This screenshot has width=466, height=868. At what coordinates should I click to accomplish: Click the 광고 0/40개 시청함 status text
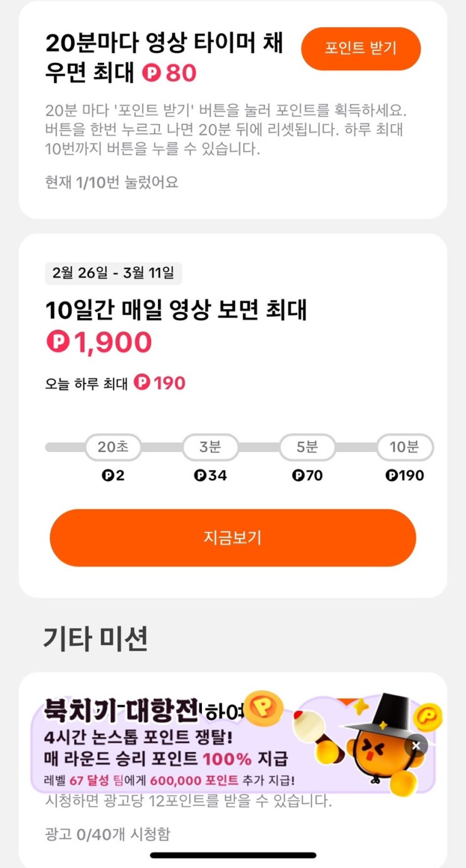(107, 834)
